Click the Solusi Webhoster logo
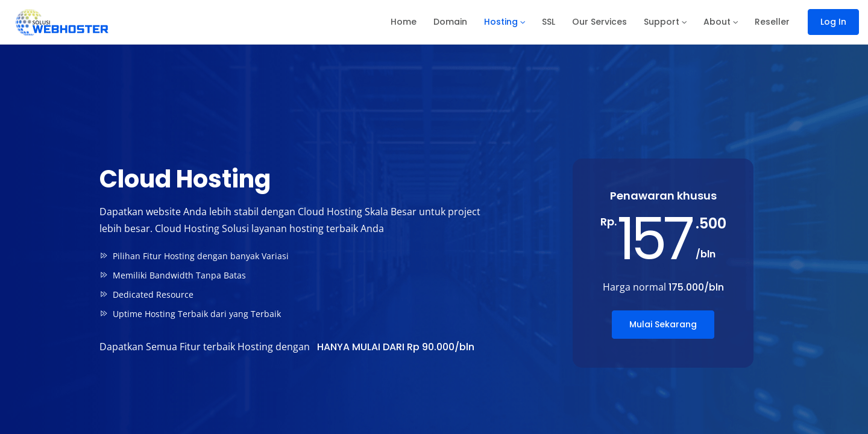 click(61, 22)
